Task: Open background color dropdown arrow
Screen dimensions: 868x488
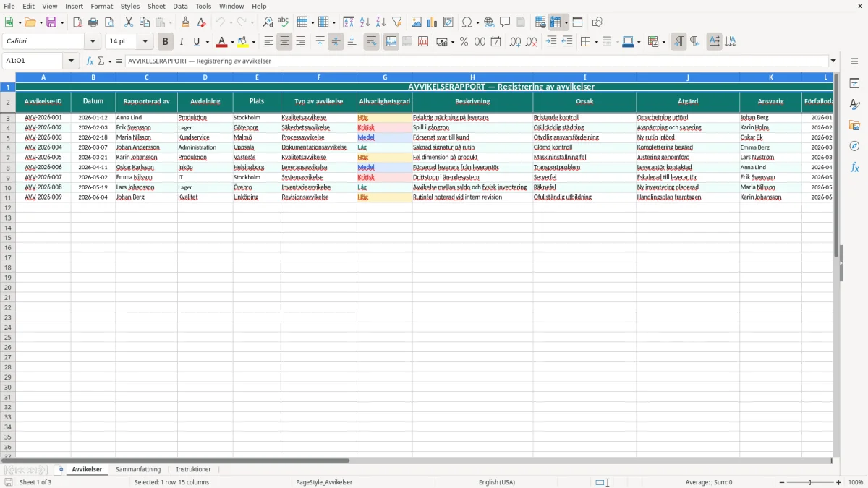Action: pyautogui.click(x=254, y=42)
